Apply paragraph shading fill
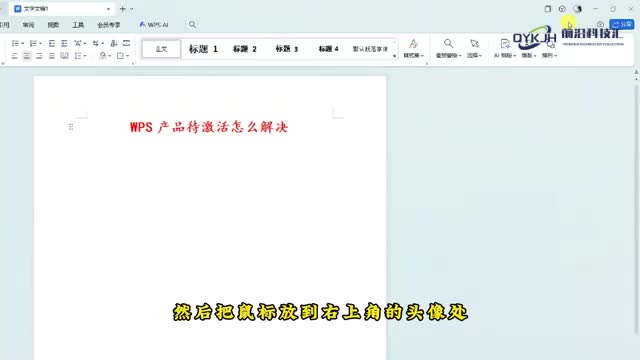The image size is (640, 360). pos(103,56)
